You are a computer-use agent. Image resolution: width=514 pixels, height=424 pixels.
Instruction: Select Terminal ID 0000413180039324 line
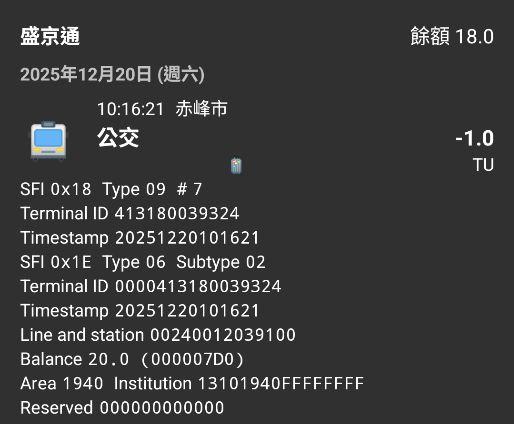151,286
